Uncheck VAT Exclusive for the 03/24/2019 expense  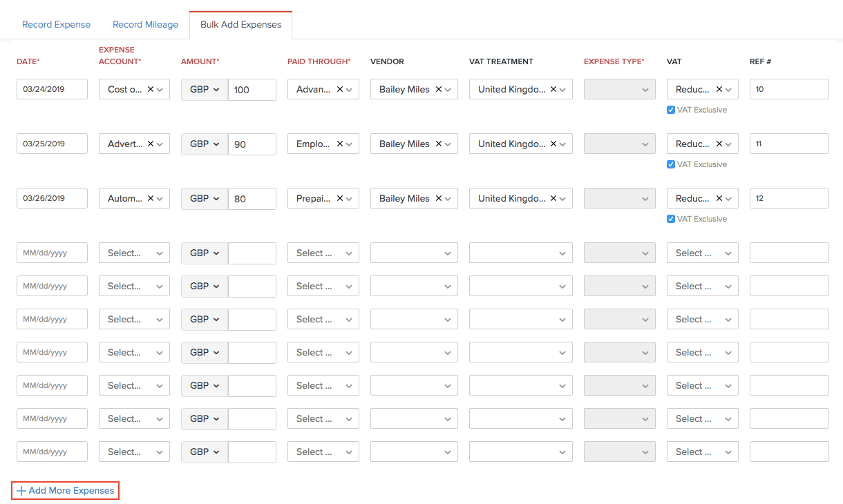(x=671, y=110)
